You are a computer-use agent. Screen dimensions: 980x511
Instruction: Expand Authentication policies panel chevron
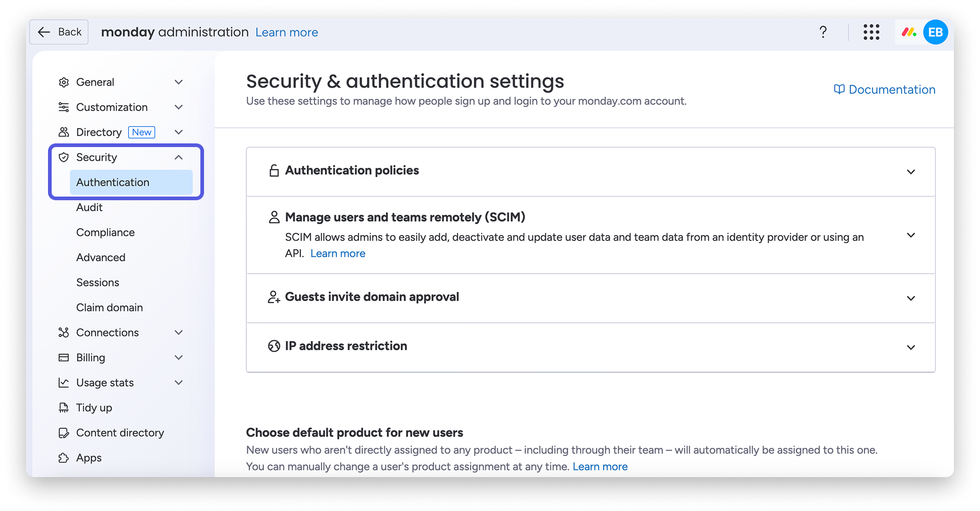coord(911,172)
